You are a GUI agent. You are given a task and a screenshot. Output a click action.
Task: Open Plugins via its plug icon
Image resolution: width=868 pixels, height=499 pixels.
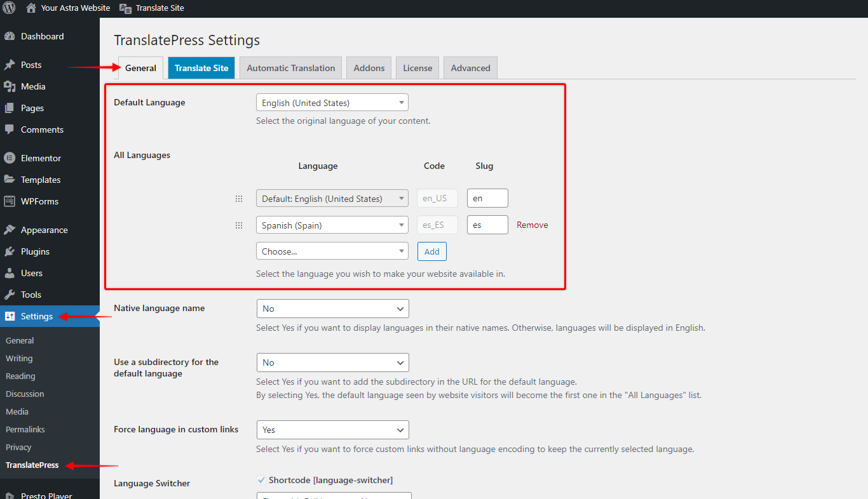(x=10, y=251)
